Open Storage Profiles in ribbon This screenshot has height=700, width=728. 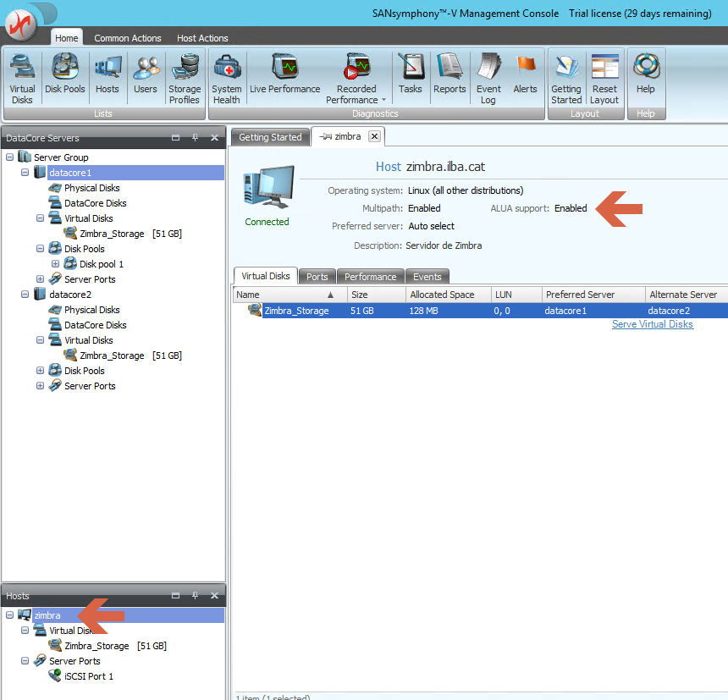click(185, 79)
